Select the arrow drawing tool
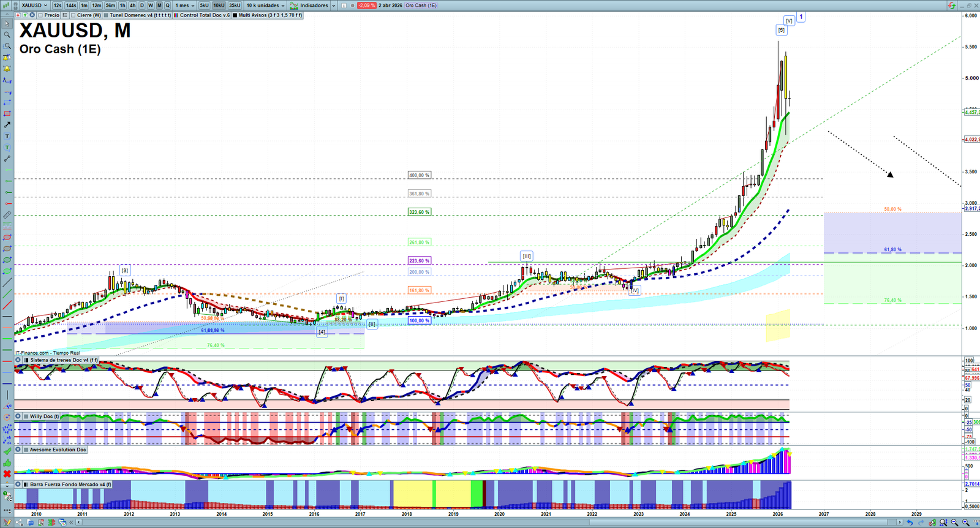This screenshot has height=528, width=980. click(7, 125)
